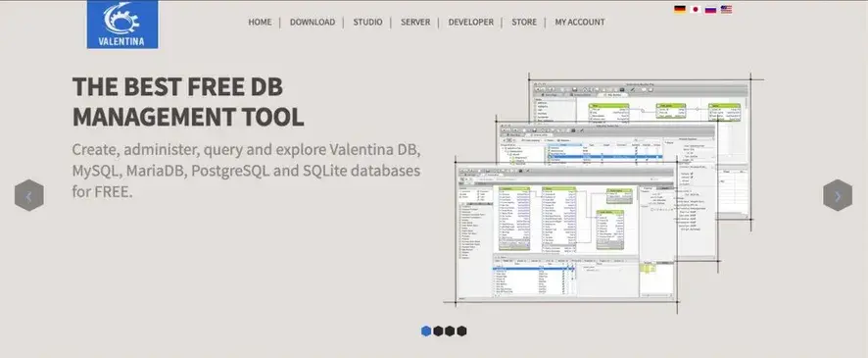Visit the STORE page

(524, 23)
